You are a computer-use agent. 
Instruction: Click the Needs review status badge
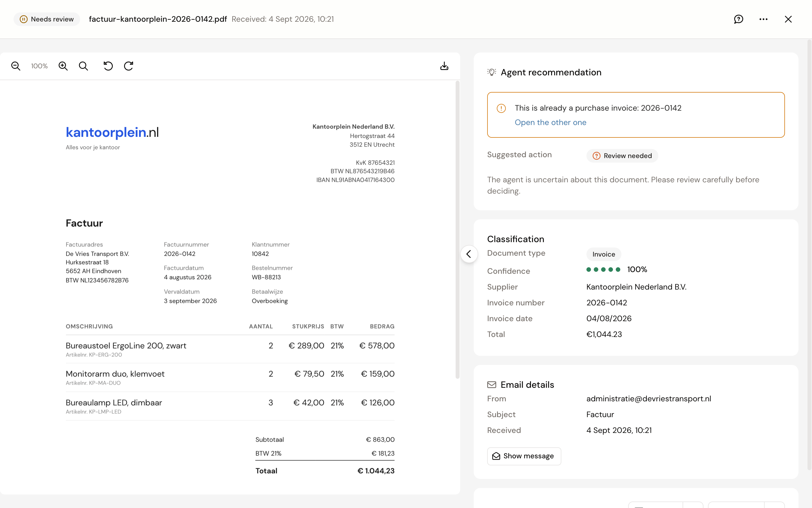tap(47, 19)
